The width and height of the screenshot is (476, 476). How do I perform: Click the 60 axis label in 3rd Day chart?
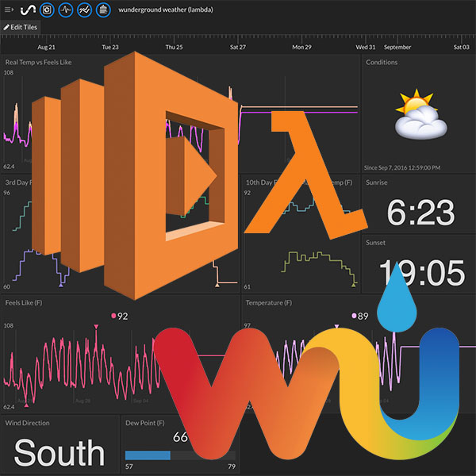pyautogui.click(x=6, y=286)
